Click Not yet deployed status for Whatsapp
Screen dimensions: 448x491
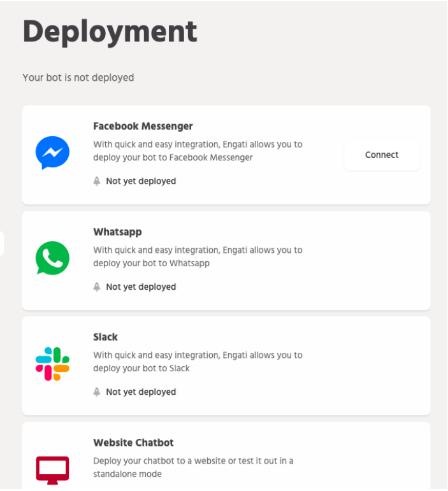[x=141, y=287]
